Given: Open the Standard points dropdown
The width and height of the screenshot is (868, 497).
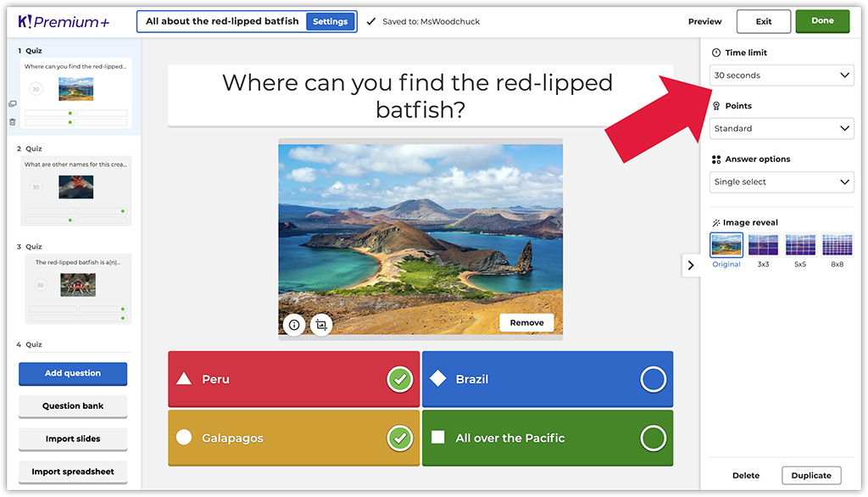Looking at the screenshot, I should [781, 128].
